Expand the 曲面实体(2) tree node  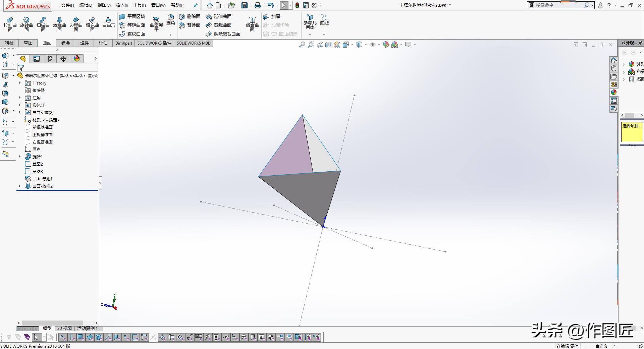(20, 112)
